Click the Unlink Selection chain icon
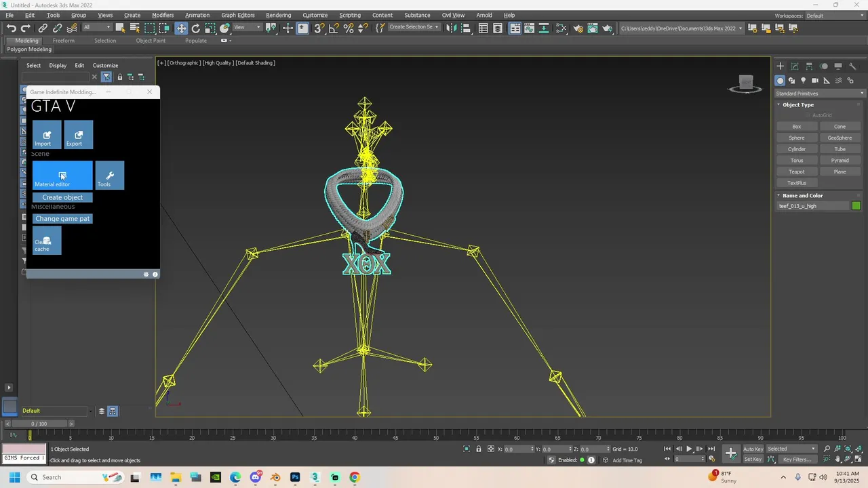 [57, 28]
